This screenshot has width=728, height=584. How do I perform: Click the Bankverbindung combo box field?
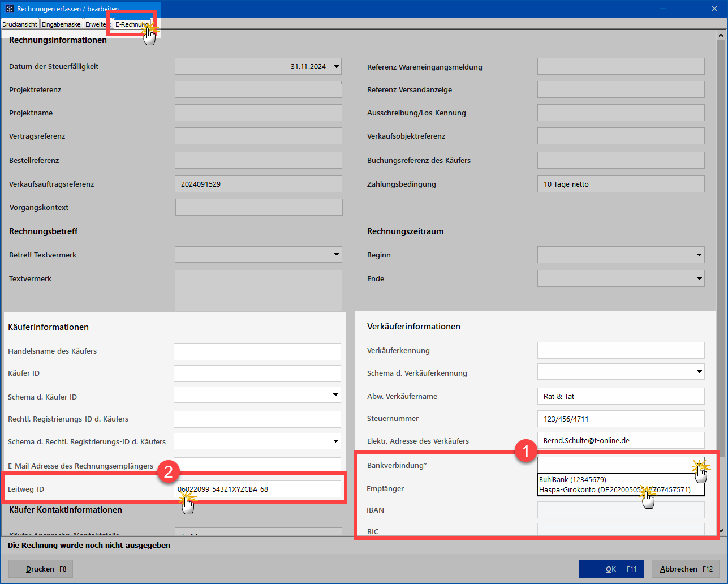pyautogui.click(x=621, y=465)
